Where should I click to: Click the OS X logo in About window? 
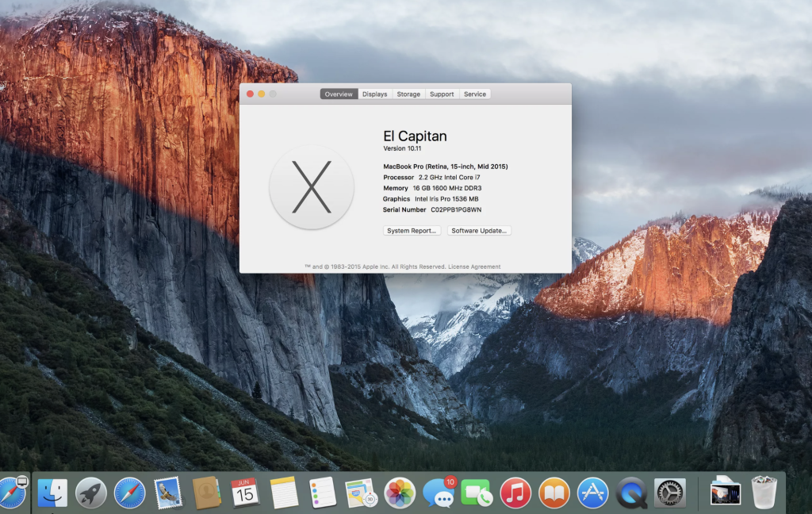point(311,187)
